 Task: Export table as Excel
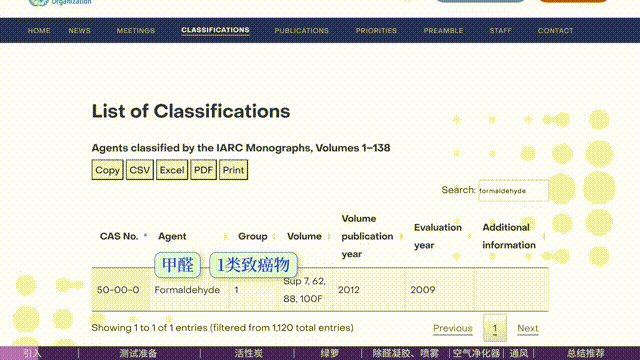point(172,170)
